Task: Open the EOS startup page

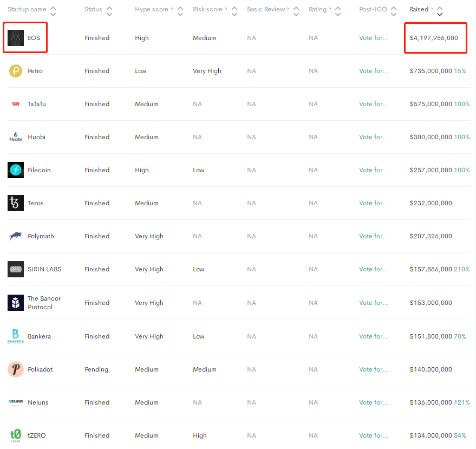Action: 34,38
